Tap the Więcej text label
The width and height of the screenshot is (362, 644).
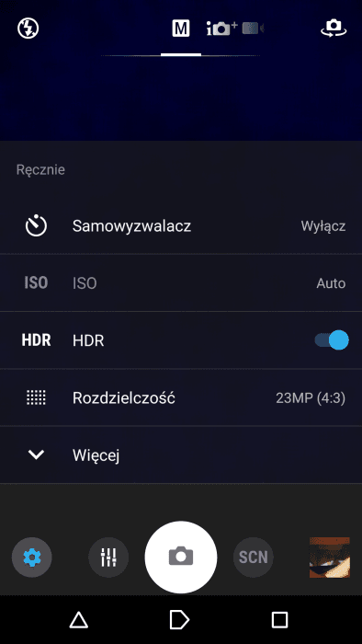pos(96,455)
